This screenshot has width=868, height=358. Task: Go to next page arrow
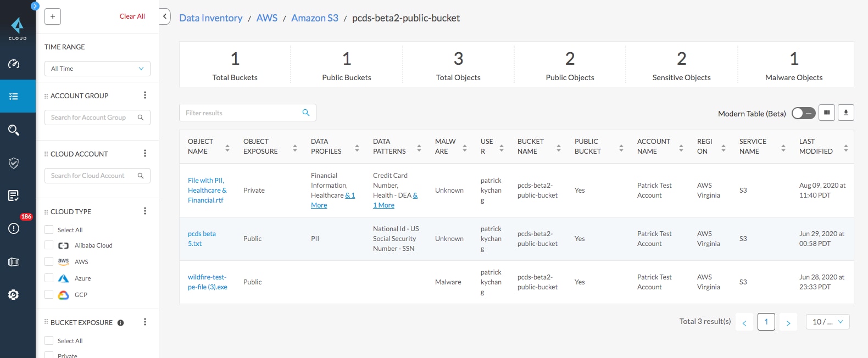(788, 322)
